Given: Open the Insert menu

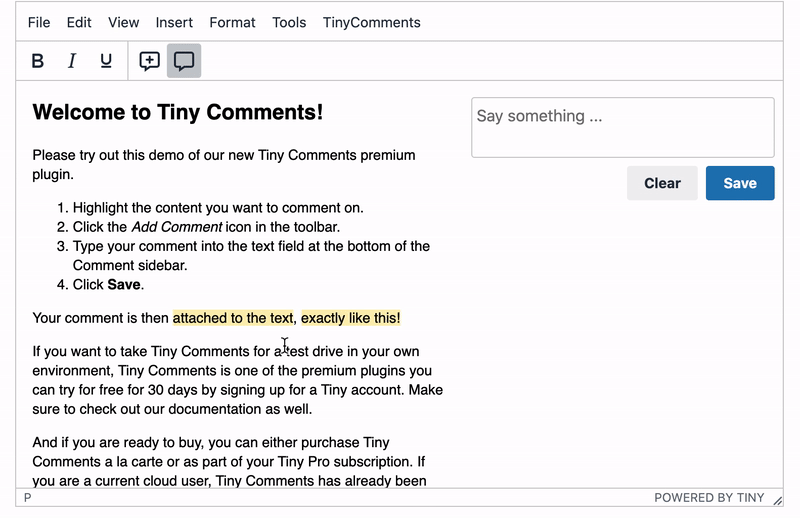Looking at the screenshot, I should (175, 22).
